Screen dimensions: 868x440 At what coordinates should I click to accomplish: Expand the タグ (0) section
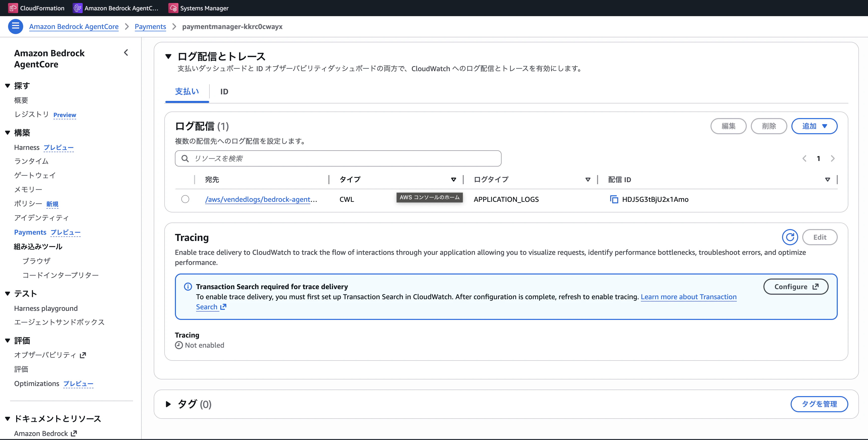168,404
